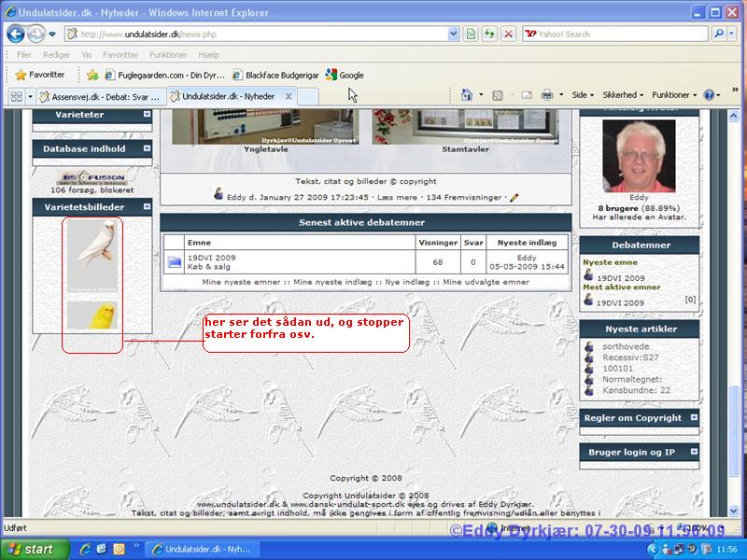Click the BS Fusion logo image

[x=92, y=178]
